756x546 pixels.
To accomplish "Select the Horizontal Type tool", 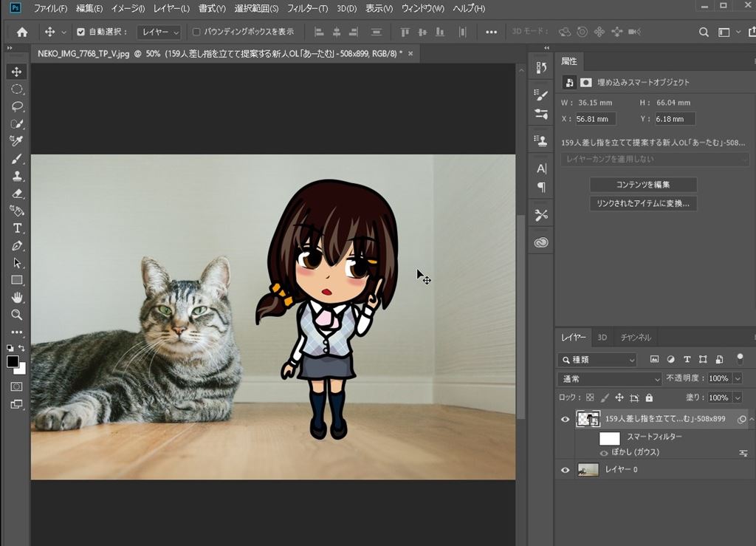I will coord(17,228).
